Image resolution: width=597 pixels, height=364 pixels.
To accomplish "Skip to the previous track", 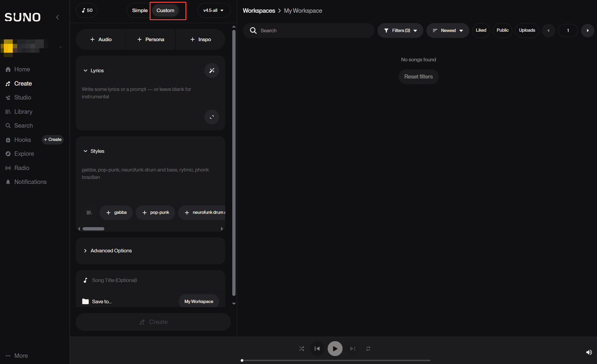I will (x=317, y=349).
